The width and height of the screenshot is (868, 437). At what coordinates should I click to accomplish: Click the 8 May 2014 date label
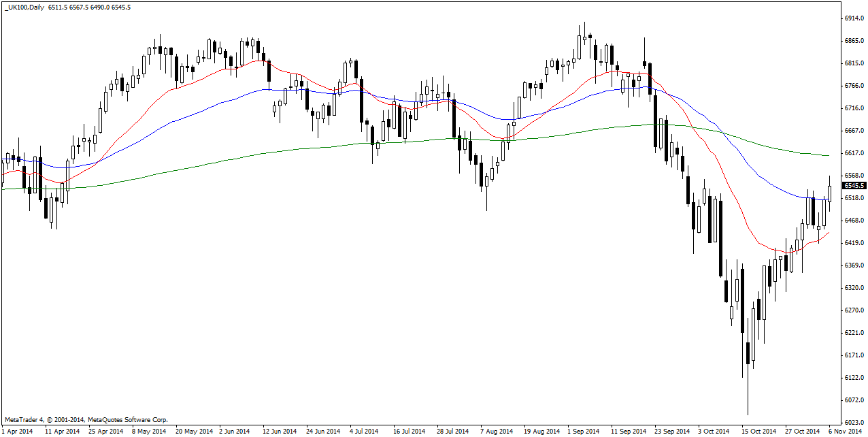click(x=149, y=432)
